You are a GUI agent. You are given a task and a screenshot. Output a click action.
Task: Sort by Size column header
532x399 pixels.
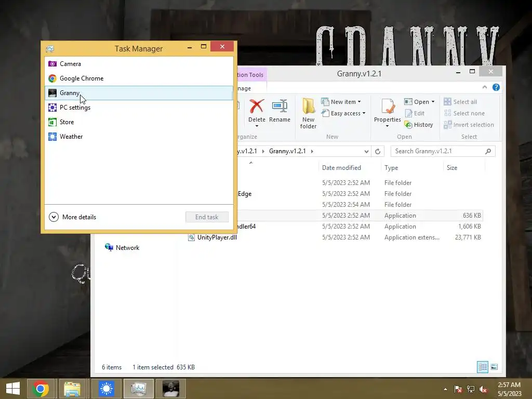coord(452,168)
